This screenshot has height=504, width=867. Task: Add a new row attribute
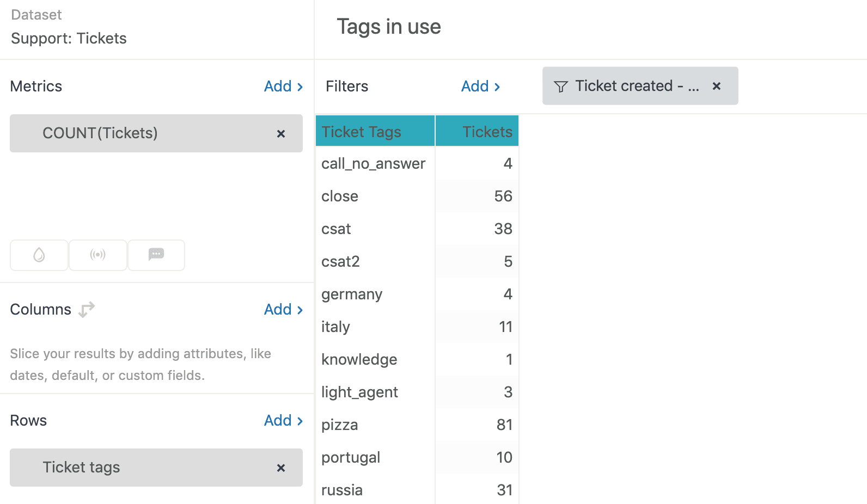283,420
